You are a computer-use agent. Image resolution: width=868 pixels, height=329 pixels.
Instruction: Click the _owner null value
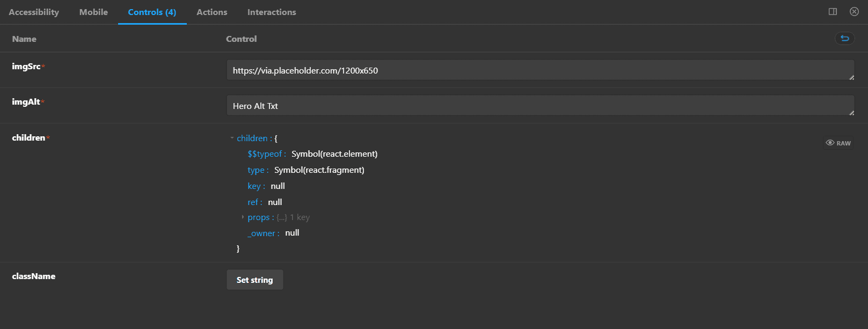click(292, 233)
